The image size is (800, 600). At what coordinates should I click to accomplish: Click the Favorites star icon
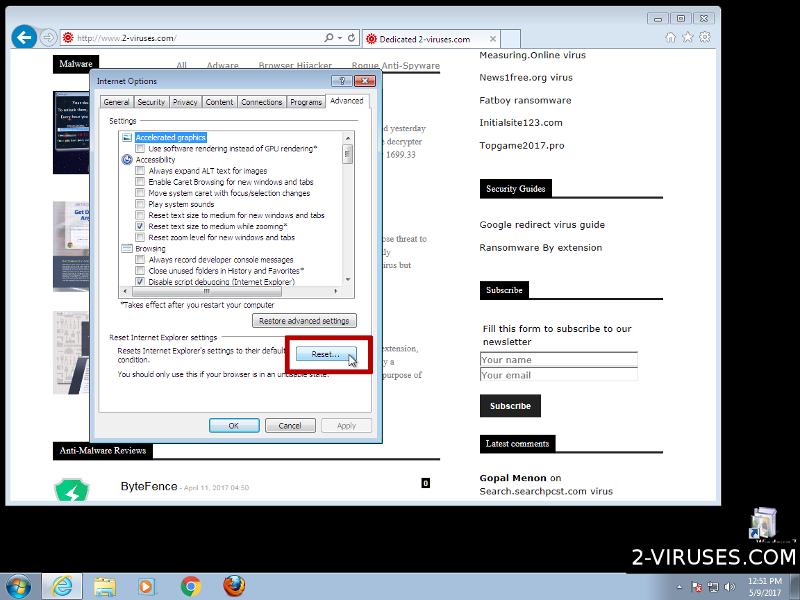(688, 38)
